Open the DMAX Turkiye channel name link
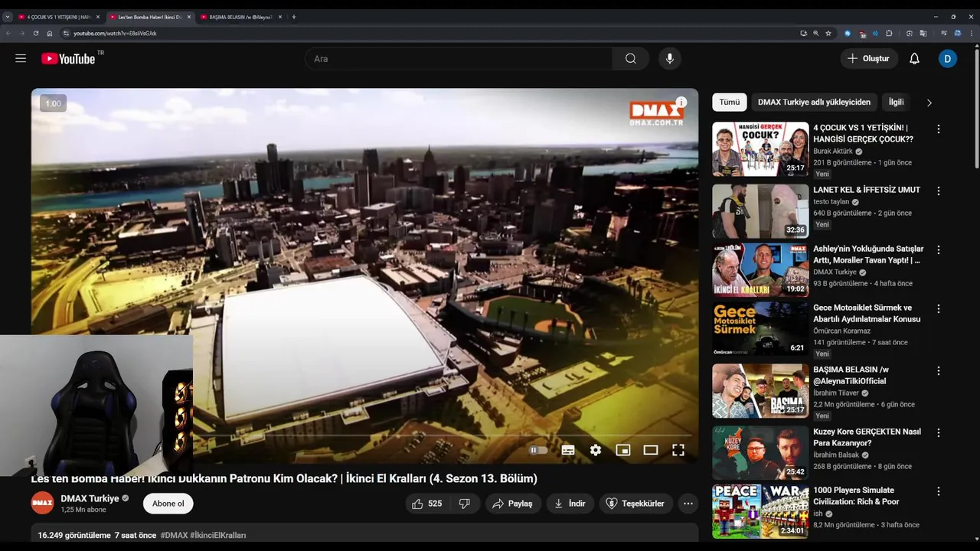The image size is (980, 551). (x=90, y=498)
